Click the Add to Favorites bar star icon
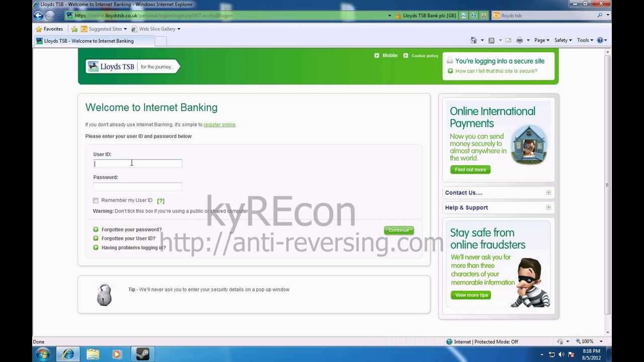This screenshot has height=362, width=644. click(x=74, y=29)
